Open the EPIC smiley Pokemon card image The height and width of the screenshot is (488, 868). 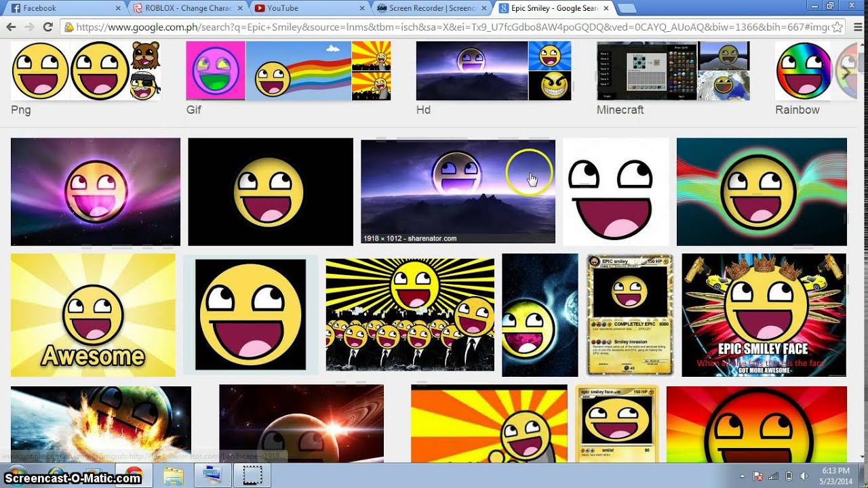630,315
